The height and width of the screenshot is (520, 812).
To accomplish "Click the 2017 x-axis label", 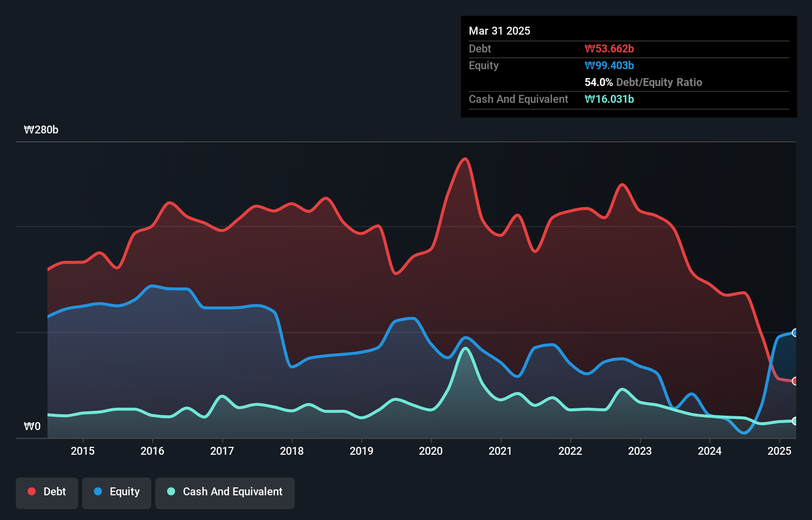I will pyautogui.click(x=222, y=451).
